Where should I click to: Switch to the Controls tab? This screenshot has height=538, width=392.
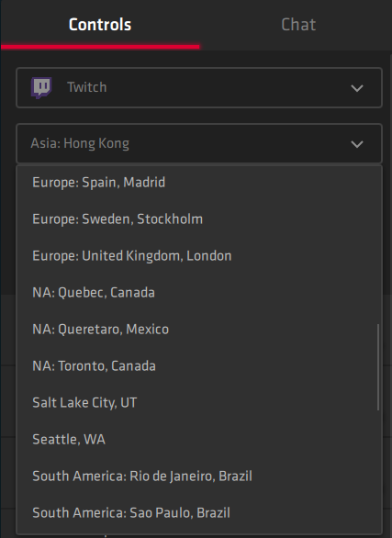point(100,25)
